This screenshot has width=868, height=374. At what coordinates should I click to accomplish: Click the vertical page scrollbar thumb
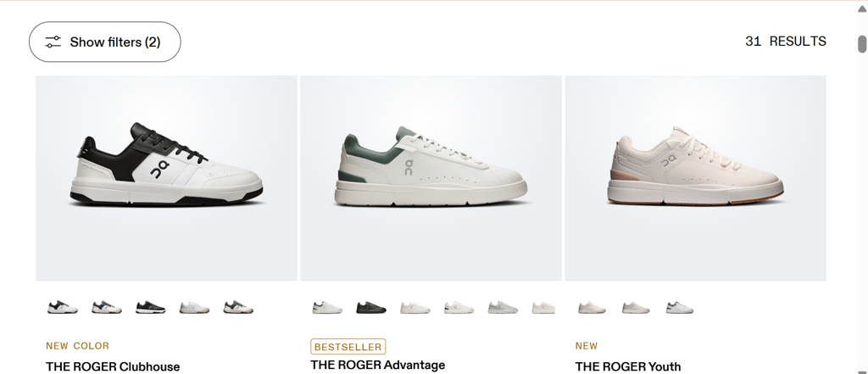coord(862,44)
